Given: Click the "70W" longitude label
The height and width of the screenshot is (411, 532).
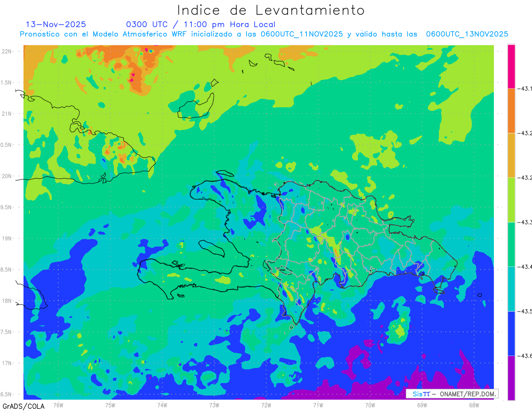Looking at the screenshot, I should [370, 405].
